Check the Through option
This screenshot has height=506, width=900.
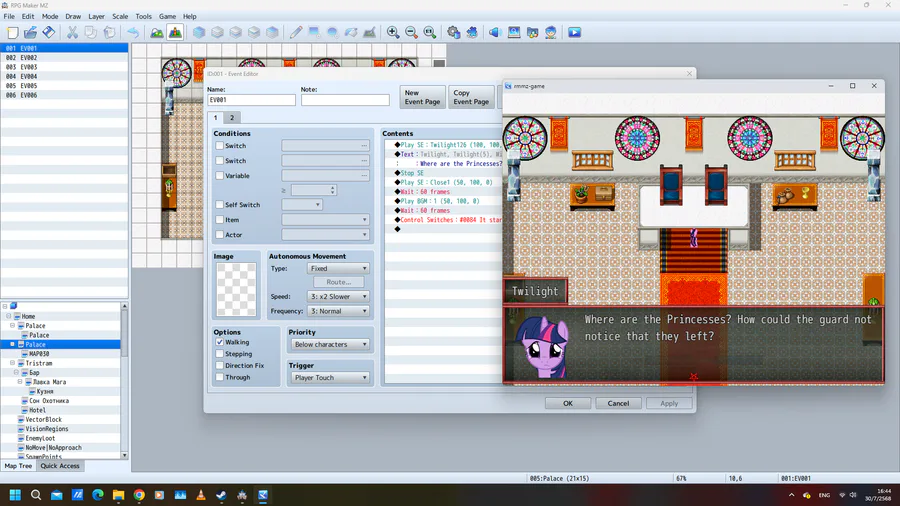219,377
